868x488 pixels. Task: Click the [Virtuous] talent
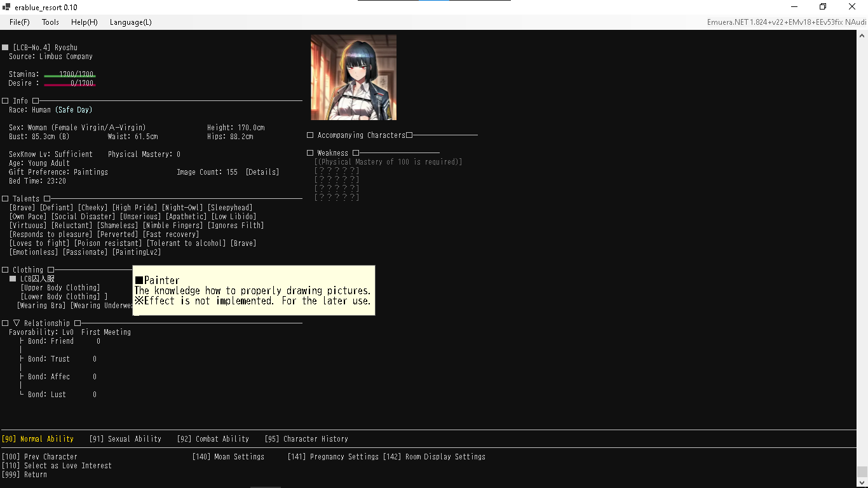28,226
